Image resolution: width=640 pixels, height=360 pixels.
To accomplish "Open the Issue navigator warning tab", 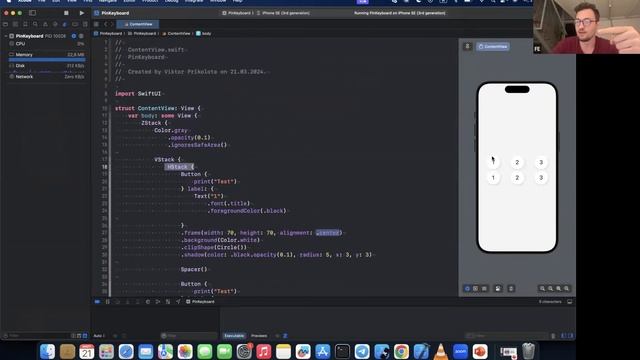I will click(45, 24).
